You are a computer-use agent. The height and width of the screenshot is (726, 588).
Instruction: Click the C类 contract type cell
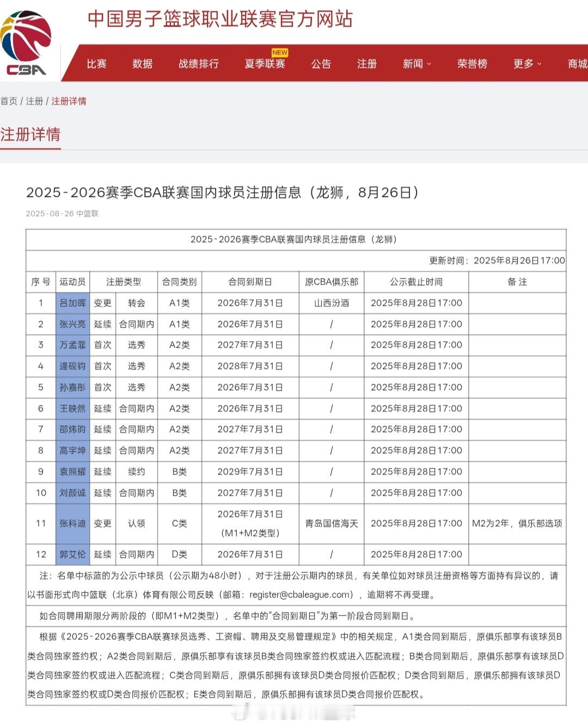pyautogui.click(x=180, y=524)
